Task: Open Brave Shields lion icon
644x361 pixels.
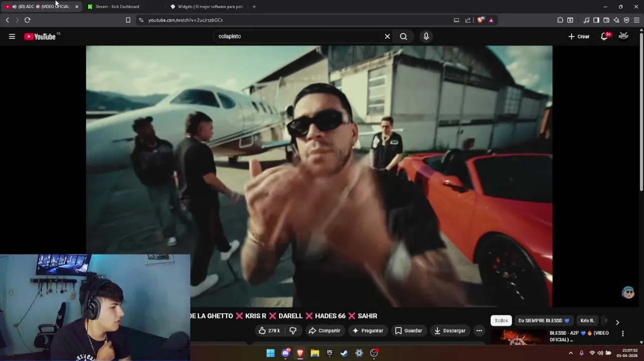Action: (480, 20)
